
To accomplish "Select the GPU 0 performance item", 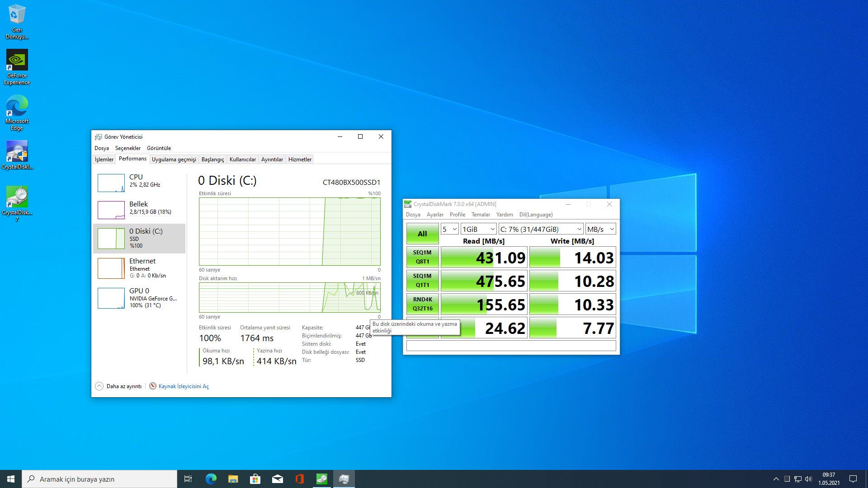I will coord(139,298).
